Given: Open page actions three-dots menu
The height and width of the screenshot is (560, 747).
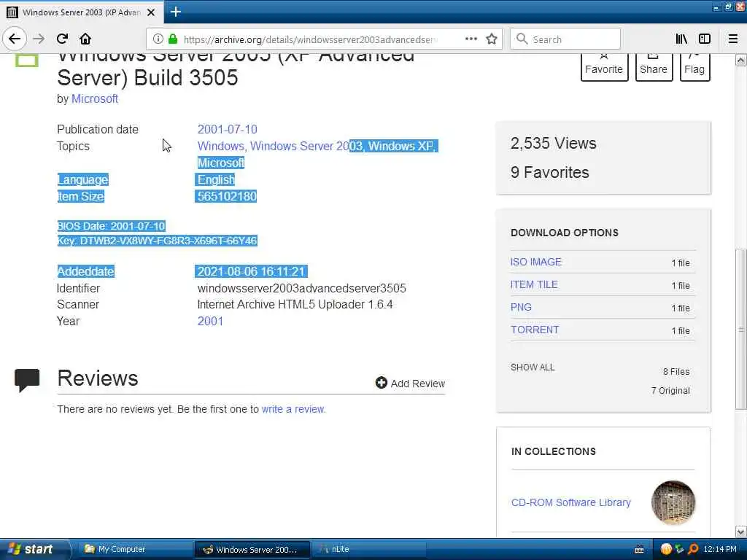Looking at the screenshot, I should (x=471, y=39).
